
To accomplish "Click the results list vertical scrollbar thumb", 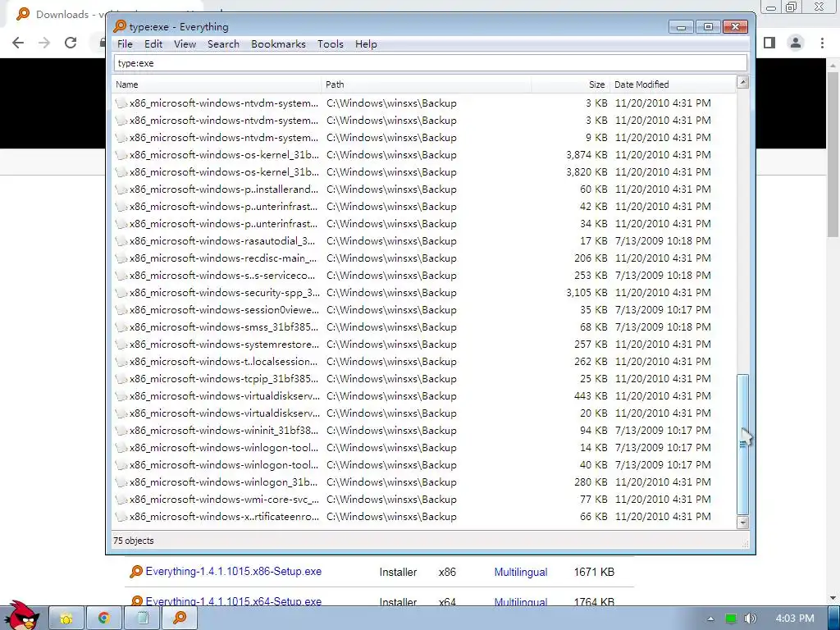I will (742, 444).
